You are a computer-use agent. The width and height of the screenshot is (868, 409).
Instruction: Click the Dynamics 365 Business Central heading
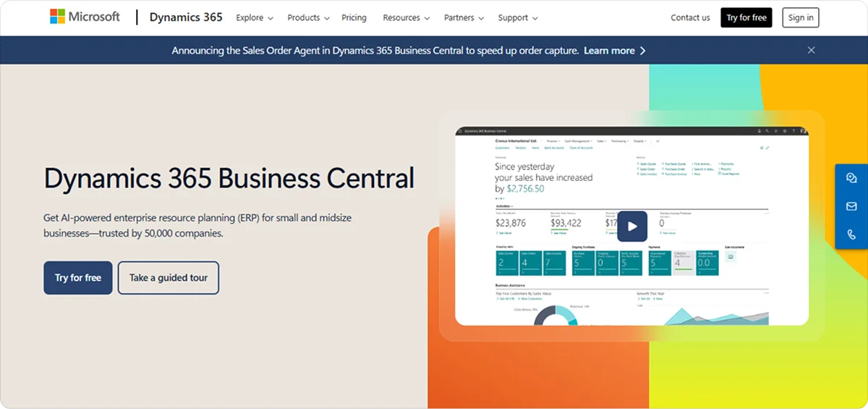coord(229,178)
